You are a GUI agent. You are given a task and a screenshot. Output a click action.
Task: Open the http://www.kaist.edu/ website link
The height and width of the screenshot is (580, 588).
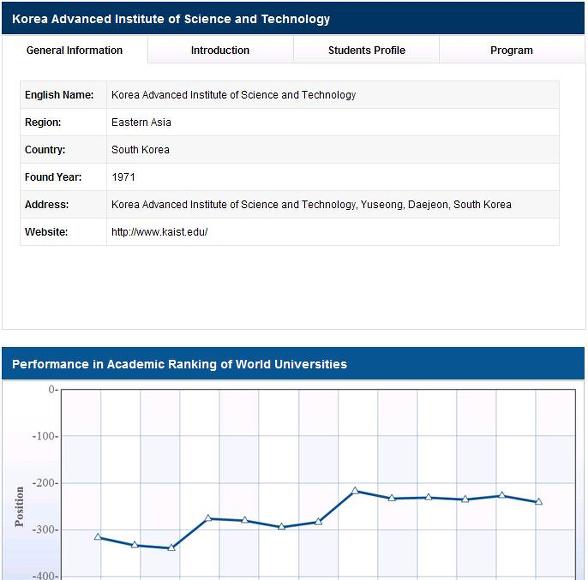(159, 232)
